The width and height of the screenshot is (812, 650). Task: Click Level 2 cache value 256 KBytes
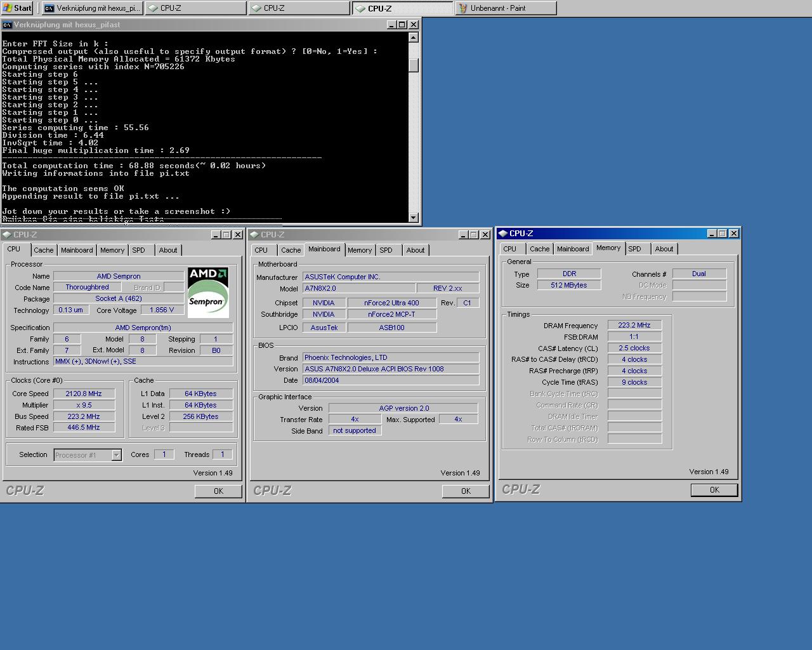click(200, 416)
